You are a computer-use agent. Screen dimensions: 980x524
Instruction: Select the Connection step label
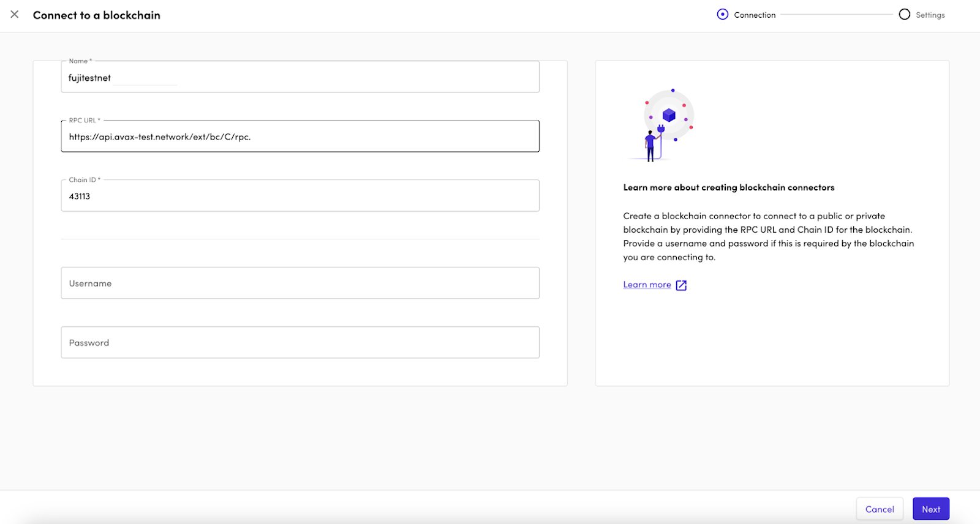coord(755,15)
